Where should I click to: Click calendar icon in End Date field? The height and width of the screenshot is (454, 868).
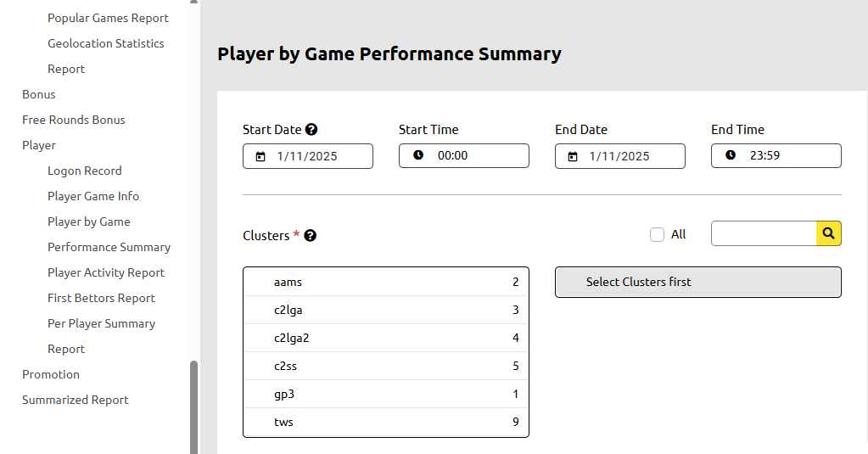(x=573, y=156)
